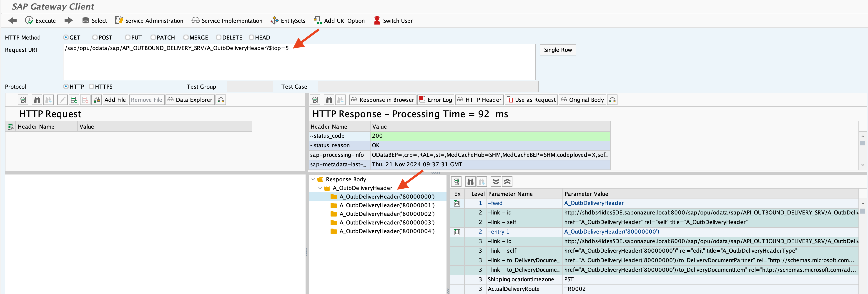Click the back arrow in top toolbar
Screen dimensions: 868x294
pyautogui.click(x=13, y=20)
